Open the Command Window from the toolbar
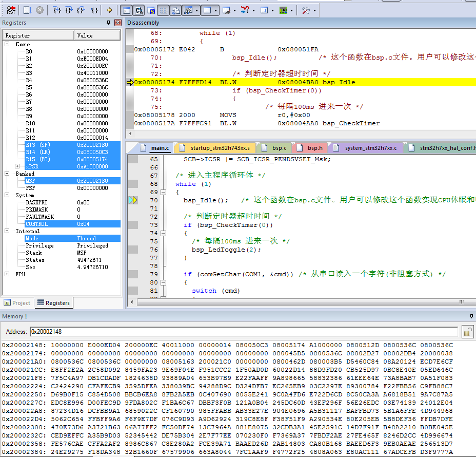This screenshot has width=476, height=457. 126,10
